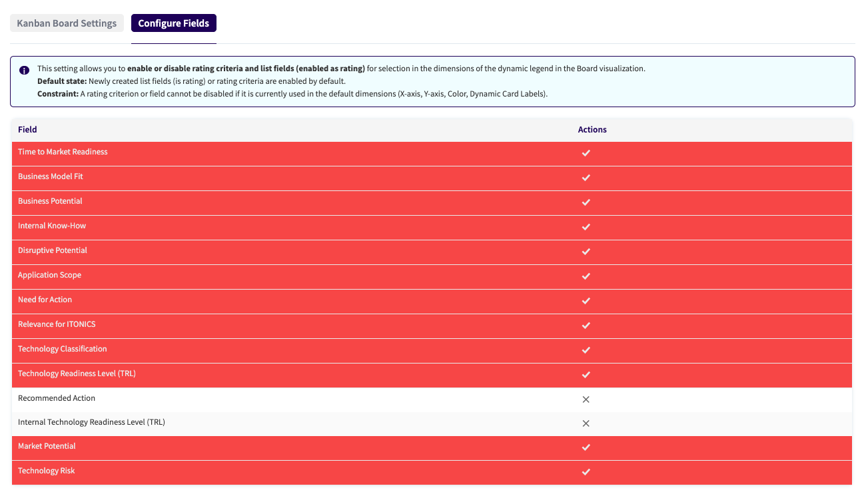Enable Internal Technology Readiness Level X icon
This screenshot has height=504, width=866.
586,423
